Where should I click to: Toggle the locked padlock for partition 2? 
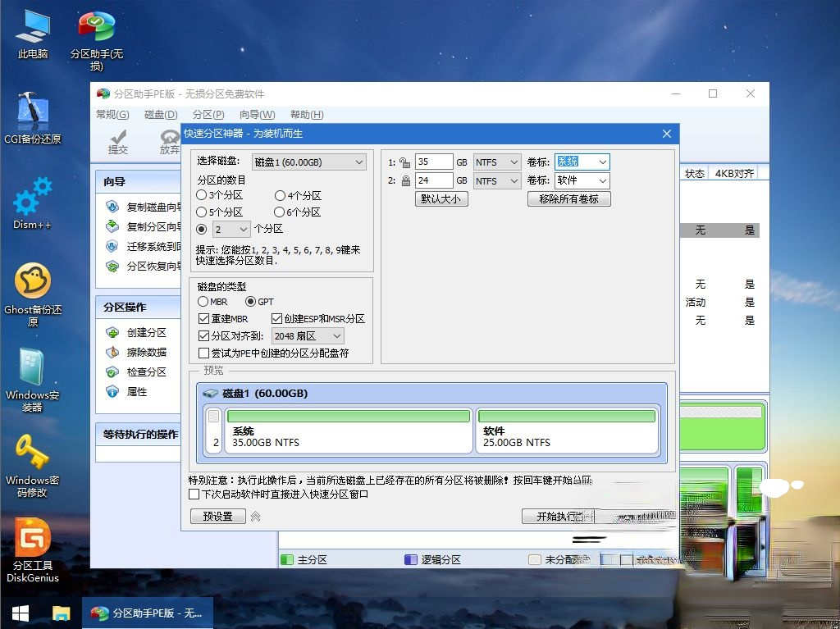point(405,180)
